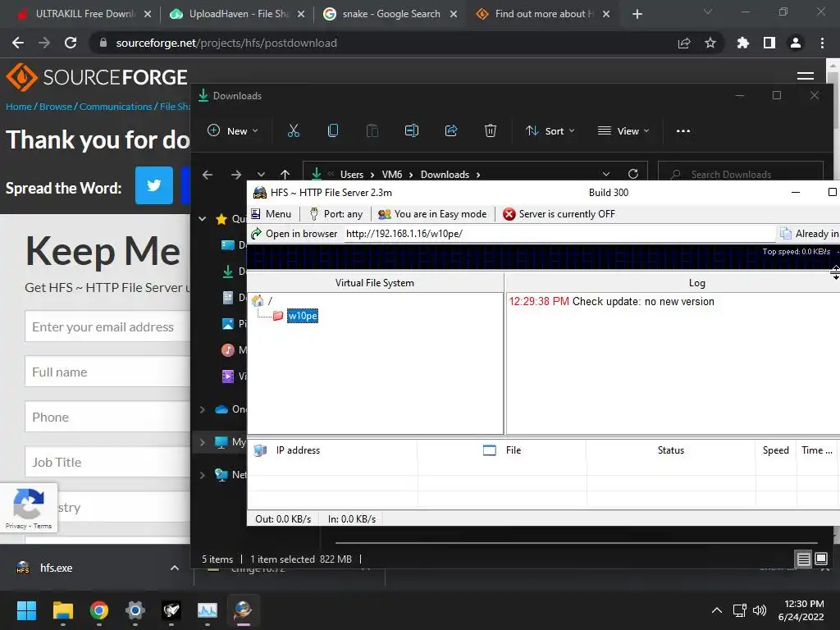Select the w10pe folder in Virtual File System

click(303, 316)
